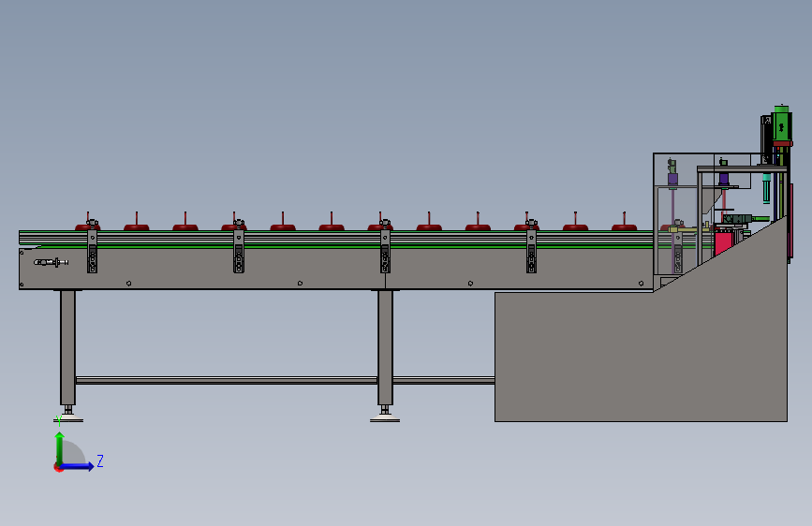The width and height of the screenshot is (812, 526).
Task: Select the leftmost conveyor support leg
Action: pos(67,347)
